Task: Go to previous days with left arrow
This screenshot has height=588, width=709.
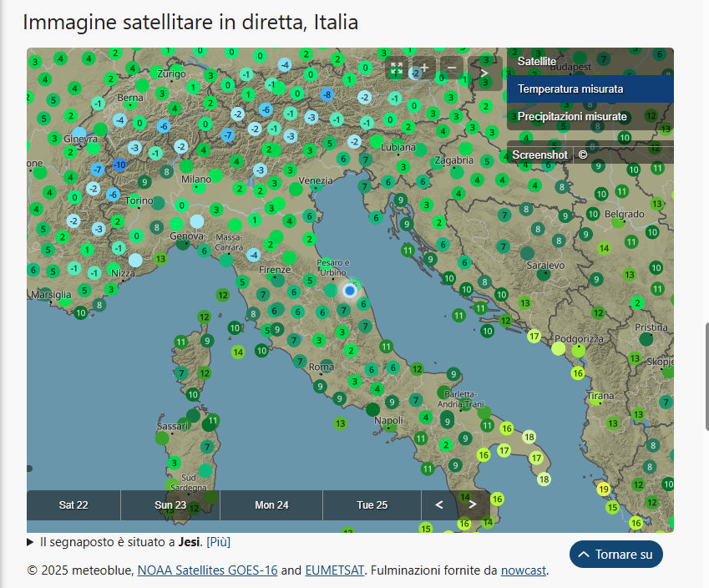Action: (x=439, y=504)
